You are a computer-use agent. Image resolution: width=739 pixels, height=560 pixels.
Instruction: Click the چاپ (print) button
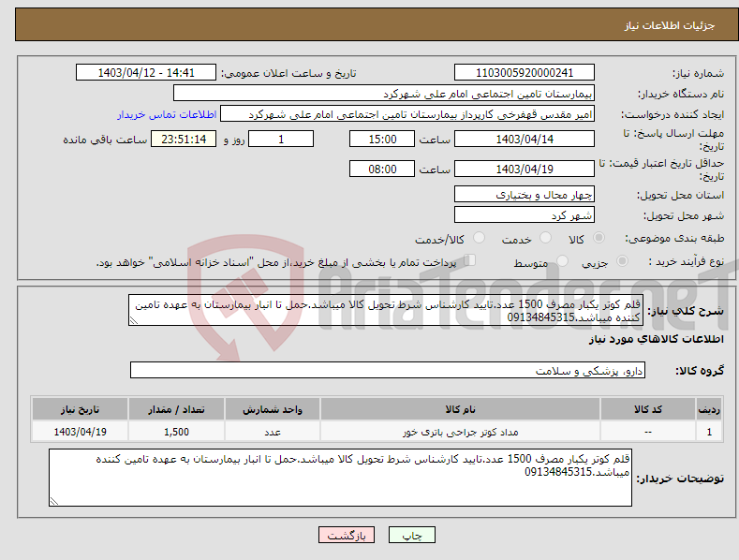pos(411,535)
